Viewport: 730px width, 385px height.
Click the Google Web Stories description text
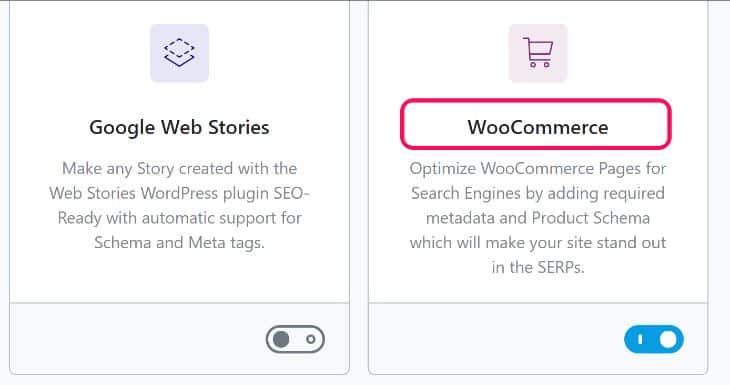(x=179, y=205)
